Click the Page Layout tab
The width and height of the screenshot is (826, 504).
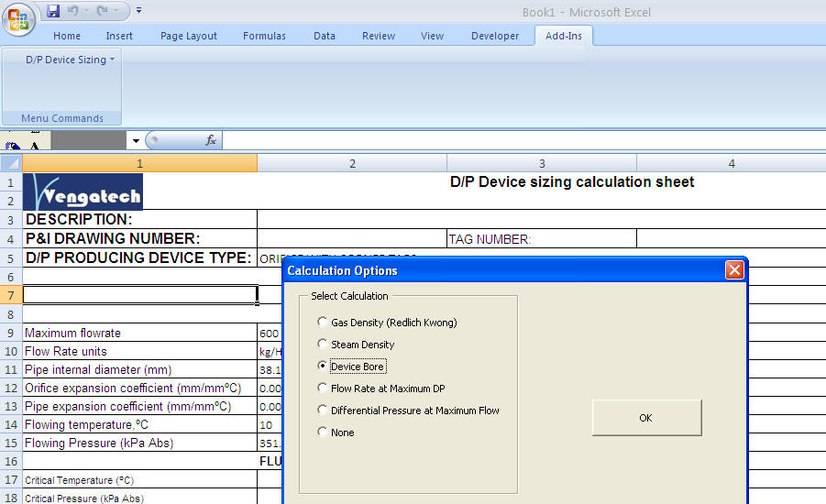(189, 36)
